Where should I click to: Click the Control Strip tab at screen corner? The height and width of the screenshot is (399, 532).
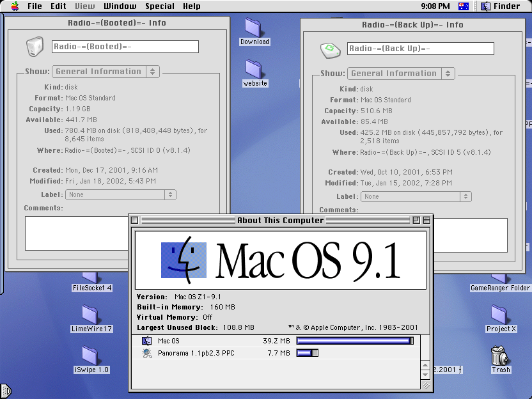point(6,391)
